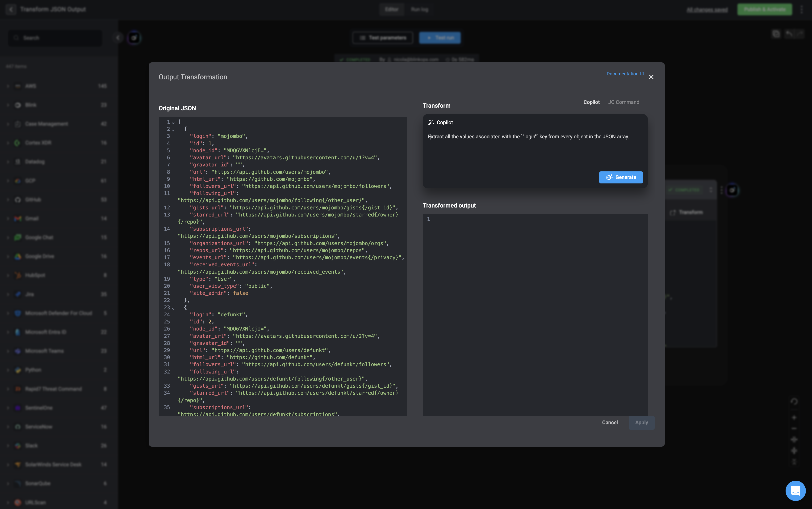Open the three-dot menu at top right

coord(802,9)
